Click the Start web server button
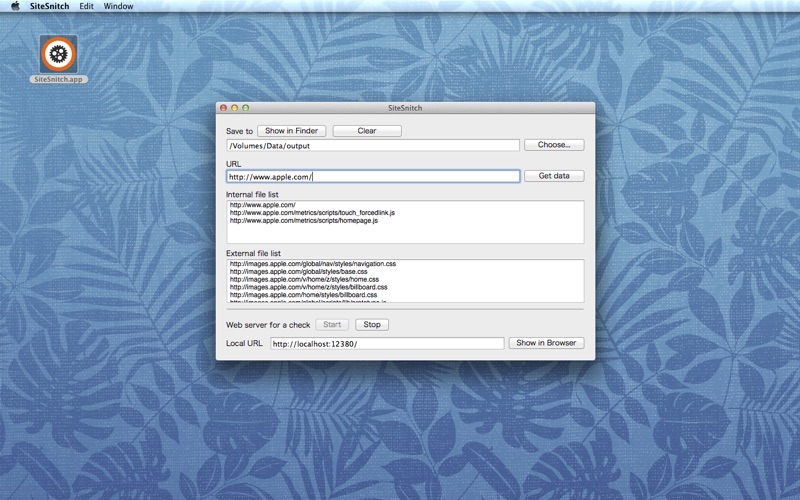The image size is (800, 500). click(332, 324)
